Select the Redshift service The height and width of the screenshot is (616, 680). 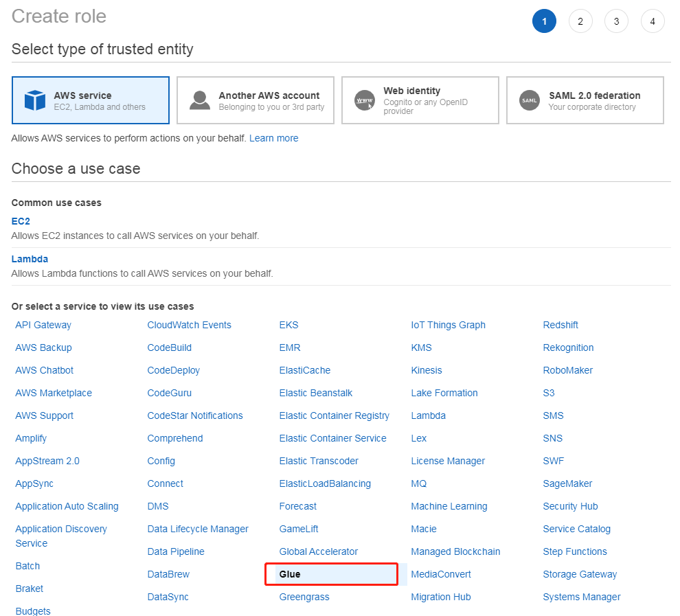click(x=560, y=325)
